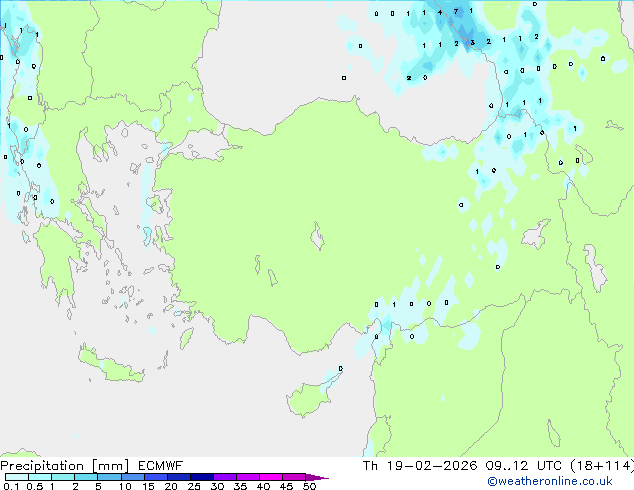Click the legend tick label '50'

coord(309,486)
